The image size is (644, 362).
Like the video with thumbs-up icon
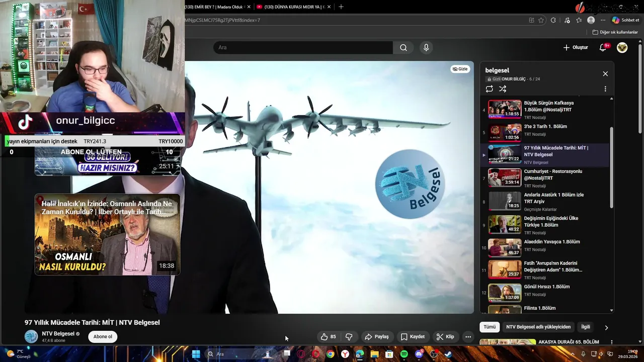coord(329,337)
